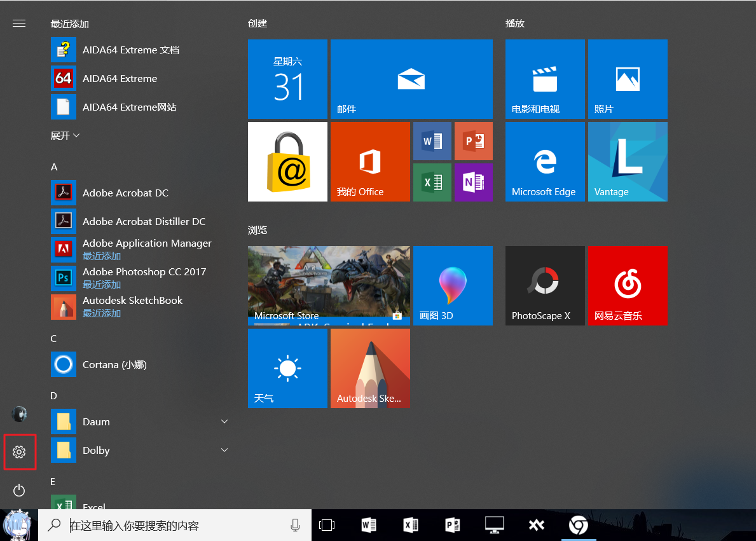Launch Adobe Application Manager
The width and height of the screenshot is (756, 541).
coord(140,249)
